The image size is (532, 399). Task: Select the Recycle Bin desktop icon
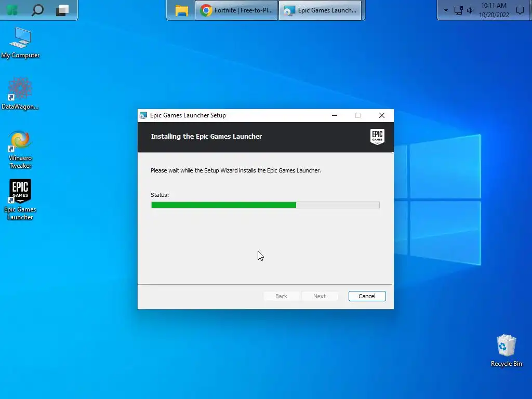pyautogui.click(x=506, y=351)
